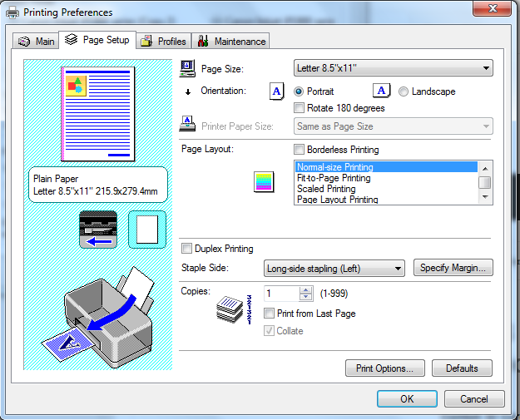Click the Page Layout color preview icon
Viewport: 520px width, 420px height.
264,181
